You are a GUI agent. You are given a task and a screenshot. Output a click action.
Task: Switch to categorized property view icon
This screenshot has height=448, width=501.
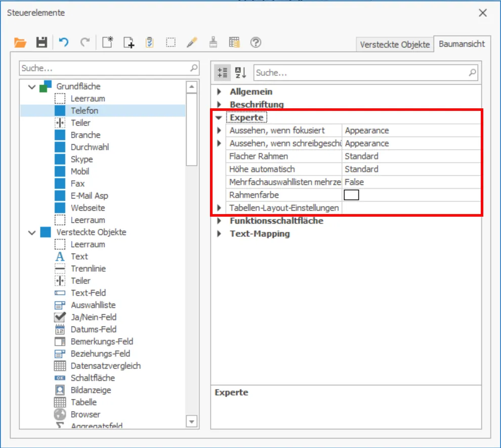click(x=222, y=73)
